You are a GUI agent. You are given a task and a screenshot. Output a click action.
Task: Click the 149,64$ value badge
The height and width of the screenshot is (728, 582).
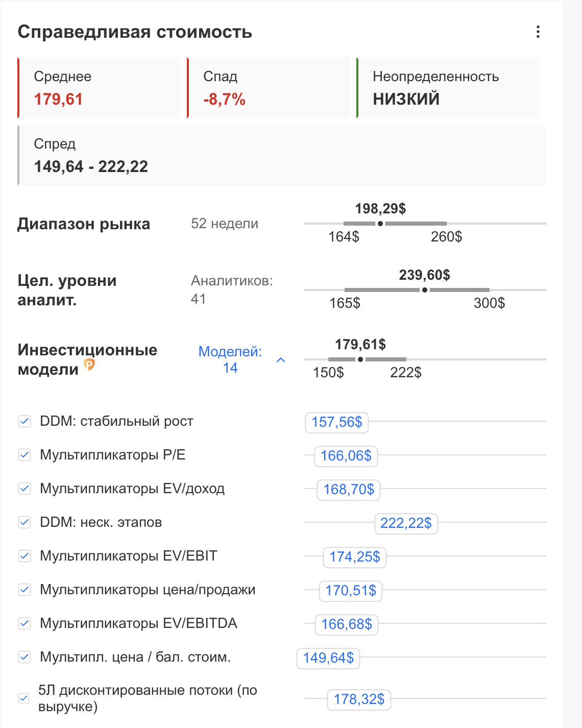click(x=328, y=658)
